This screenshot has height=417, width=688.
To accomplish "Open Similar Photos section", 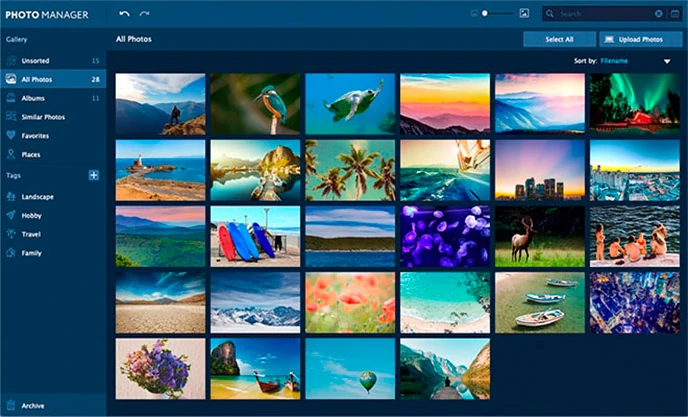I will (x=53, y=117).
